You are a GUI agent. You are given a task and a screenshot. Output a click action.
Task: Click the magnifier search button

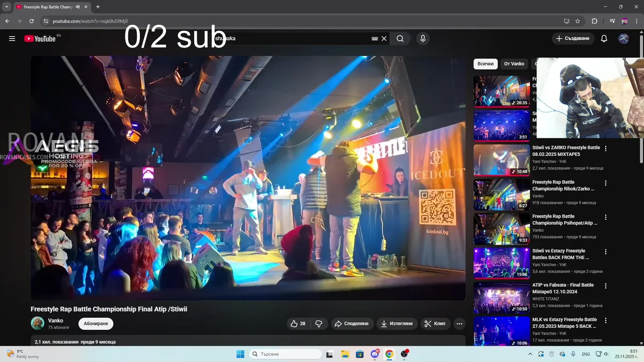pos(400,39)
